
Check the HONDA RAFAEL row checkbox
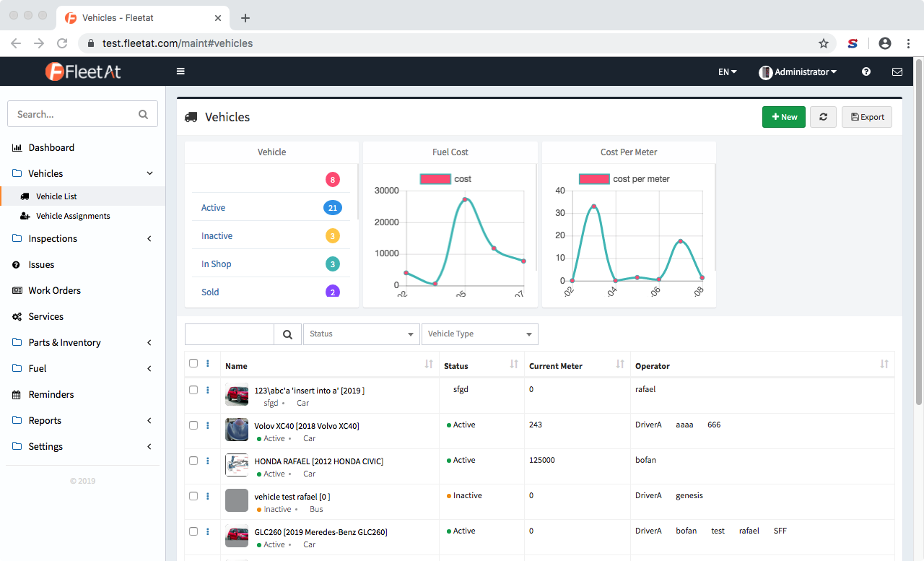tap(193, 461)
